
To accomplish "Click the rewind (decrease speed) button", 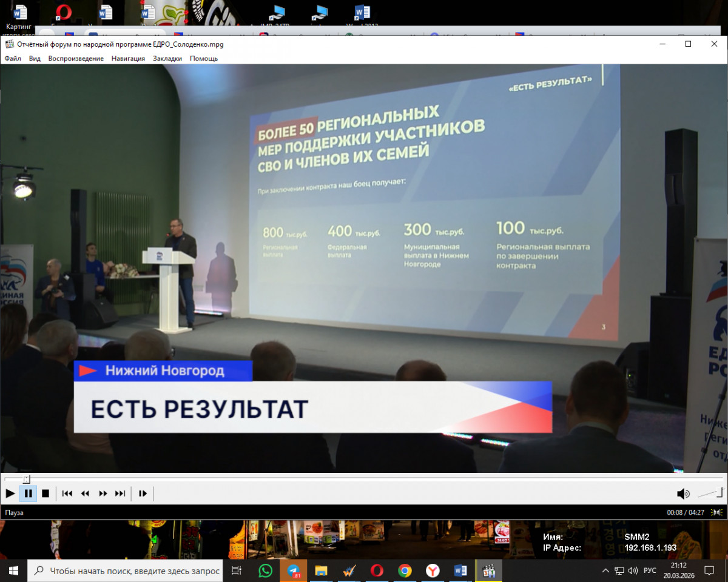I will tap(85, 493).
